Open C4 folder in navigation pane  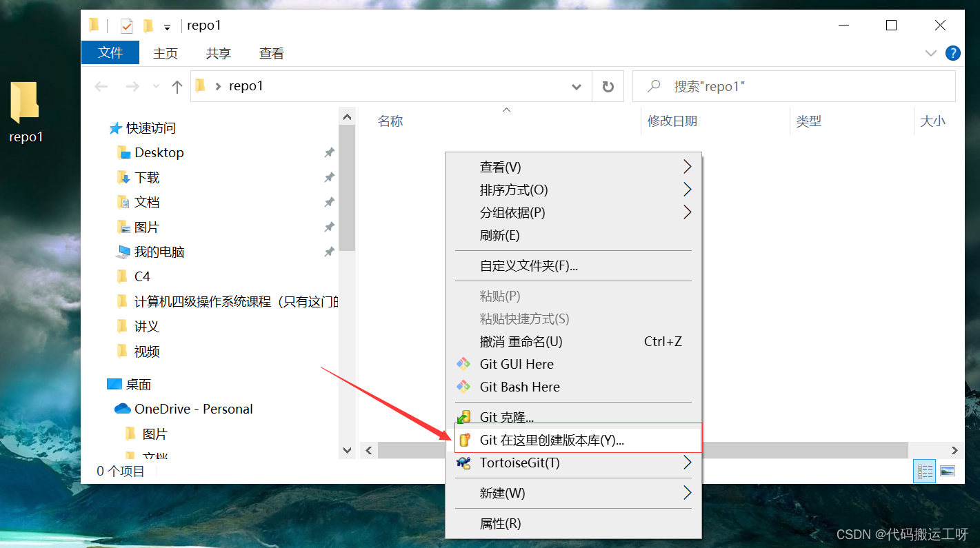click(x=142, y=276)
